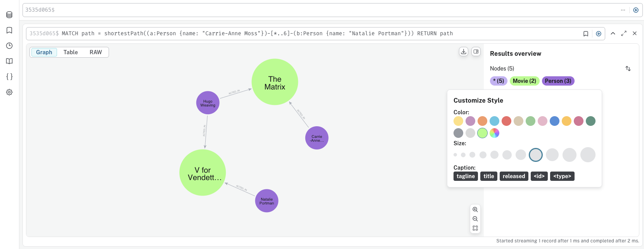
Task: Open the favorites bookmark sidebar icon
Action: click(x=9, y=30)
